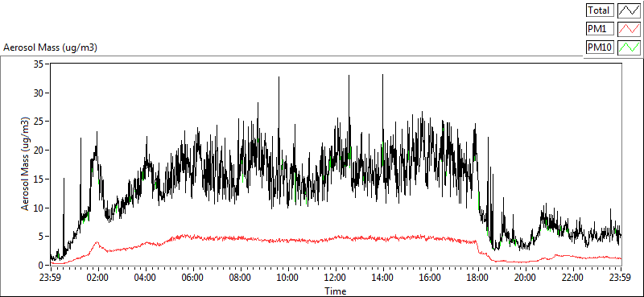Click the 16:00 time axis label
644x297 pixels.
point(431,278)
